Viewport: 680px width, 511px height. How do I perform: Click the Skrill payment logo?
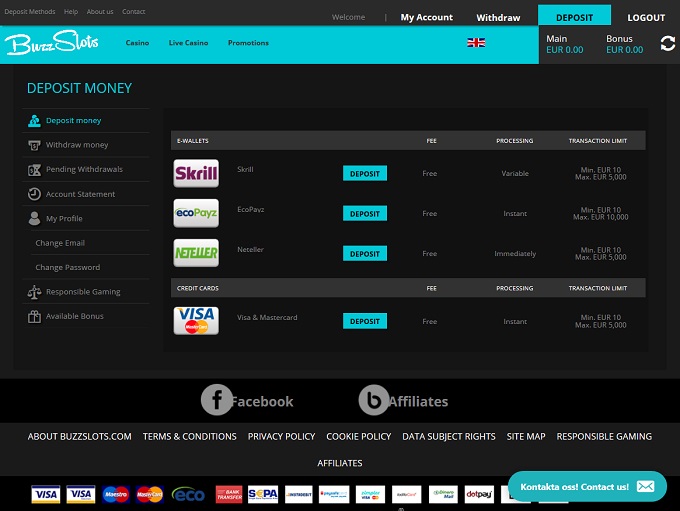[x=196, y=173]
